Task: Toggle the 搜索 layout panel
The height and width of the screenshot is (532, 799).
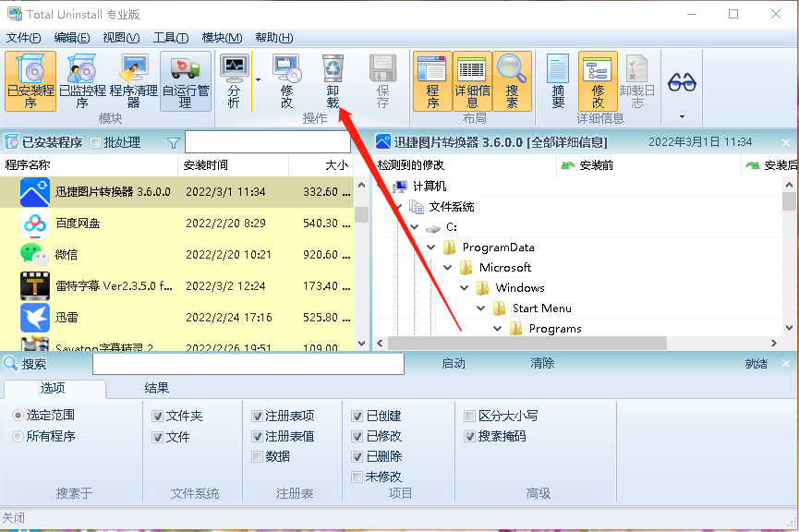Action: (512, 81)
